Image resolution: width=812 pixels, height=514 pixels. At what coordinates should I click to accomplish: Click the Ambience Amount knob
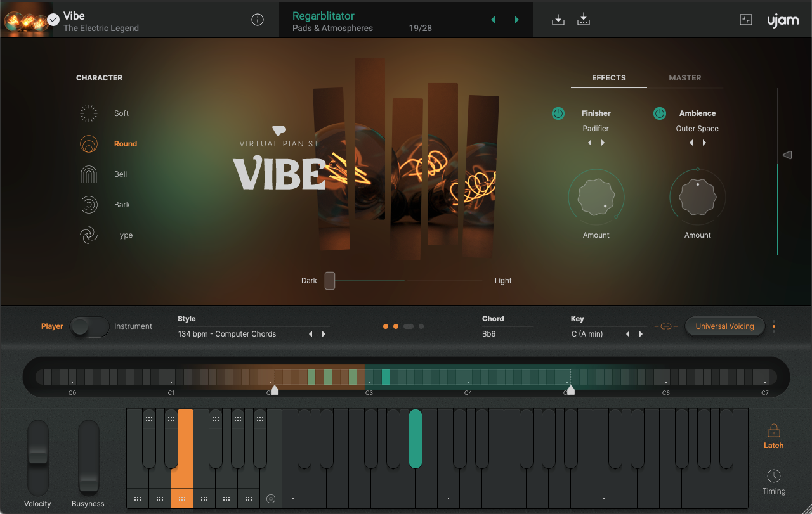[698, 197]
